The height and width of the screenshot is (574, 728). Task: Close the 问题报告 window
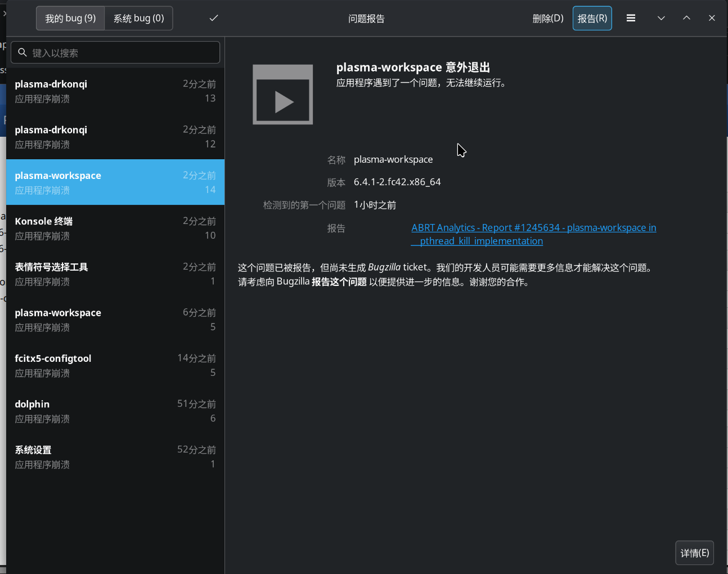coord(712,18)
